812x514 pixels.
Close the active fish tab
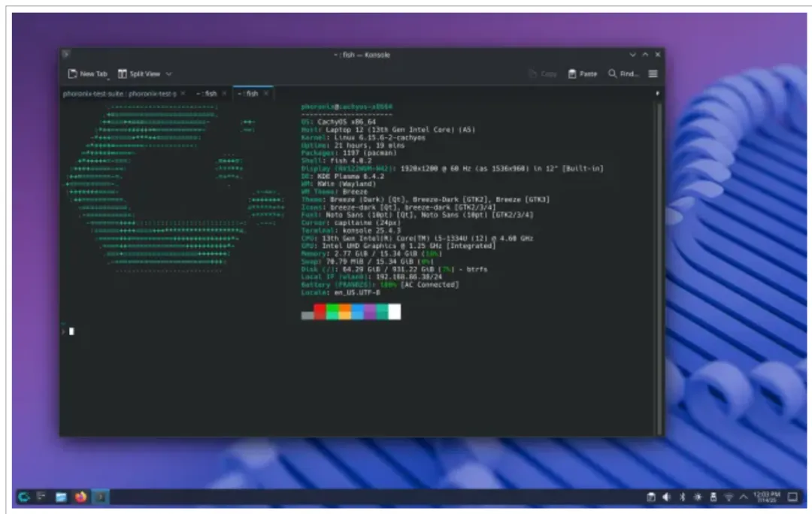click(x=265, y=94)
